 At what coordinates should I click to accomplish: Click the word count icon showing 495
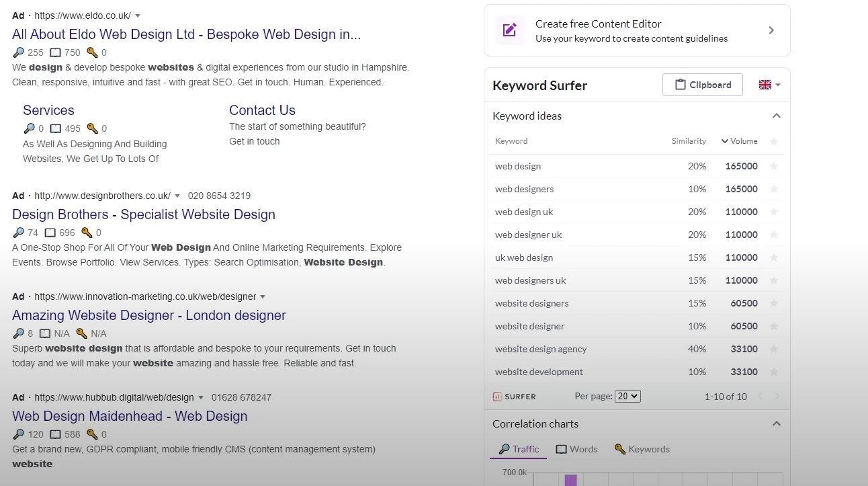(56, 128)
